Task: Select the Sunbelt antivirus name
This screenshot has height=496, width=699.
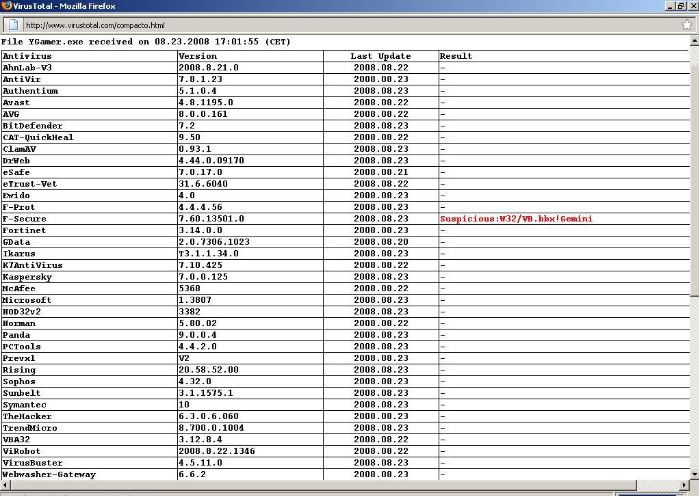Action: [x=21, y=393]
